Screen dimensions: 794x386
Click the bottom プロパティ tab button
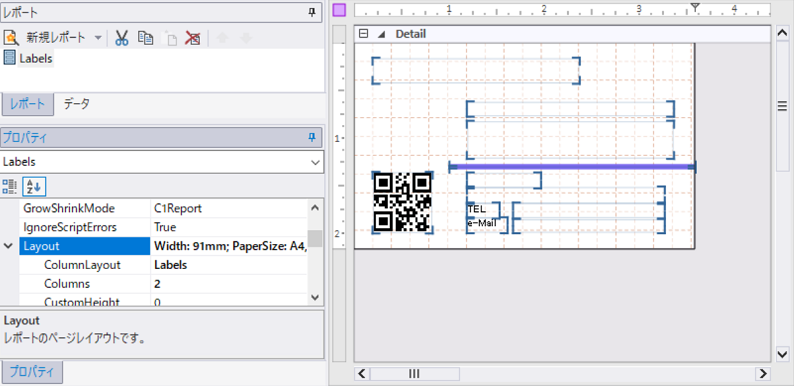coord(32,372)
